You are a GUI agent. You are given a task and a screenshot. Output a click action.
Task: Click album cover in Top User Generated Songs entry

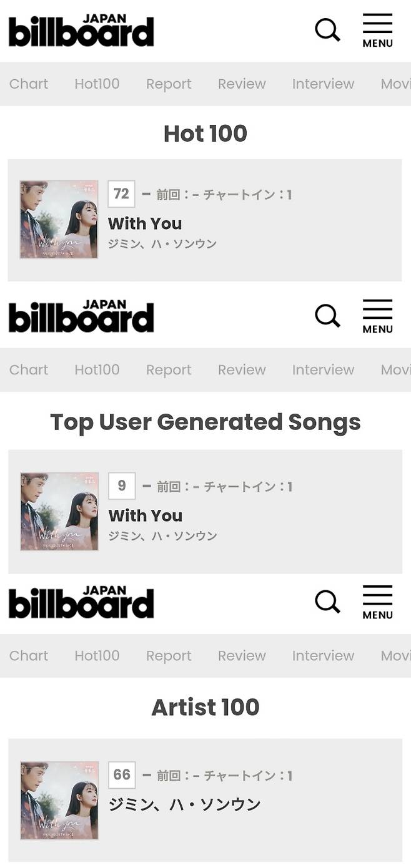pyautogui.click(x=59, y=512)
